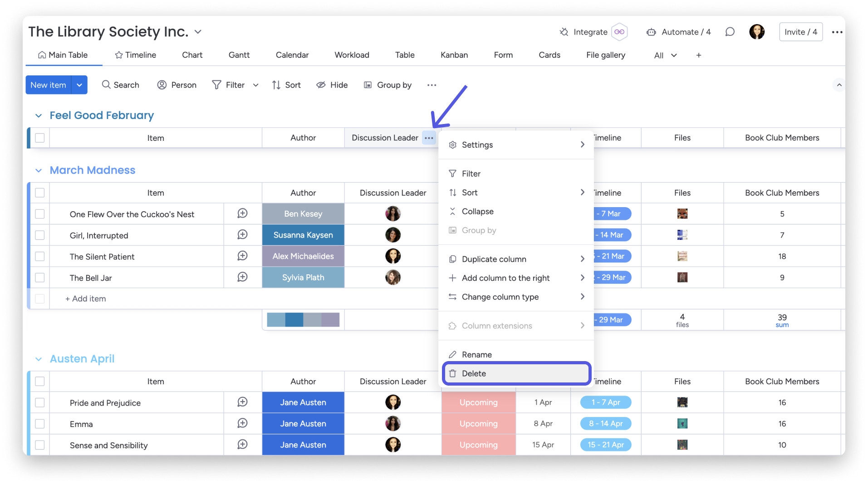
Task: Switch to the Kanban tab
Action: (x=454, y=55)
